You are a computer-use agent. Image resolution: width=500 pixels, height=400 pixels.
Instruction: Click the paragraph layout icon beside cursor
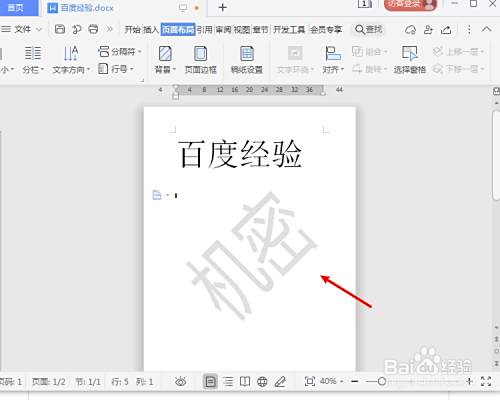click(x=157, y=195)
